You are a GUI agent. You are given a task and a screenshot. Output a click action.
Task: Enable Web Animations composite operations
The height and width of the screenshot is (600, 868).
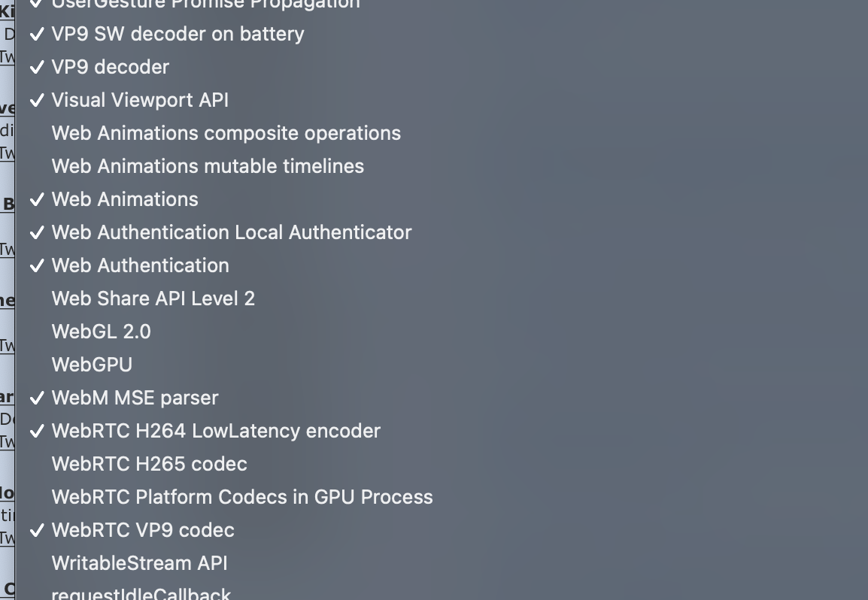226,133
